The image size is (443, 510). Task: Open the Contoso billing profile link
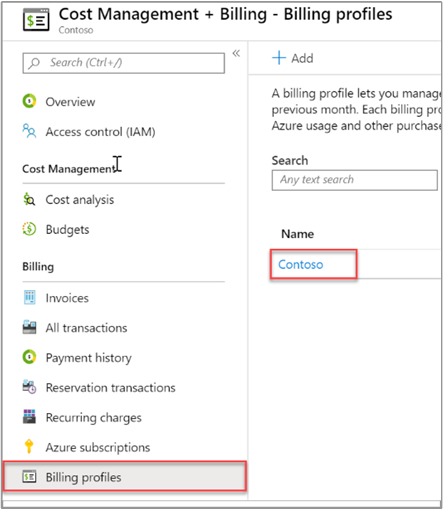pyautogui.click(x=301, y=265)
